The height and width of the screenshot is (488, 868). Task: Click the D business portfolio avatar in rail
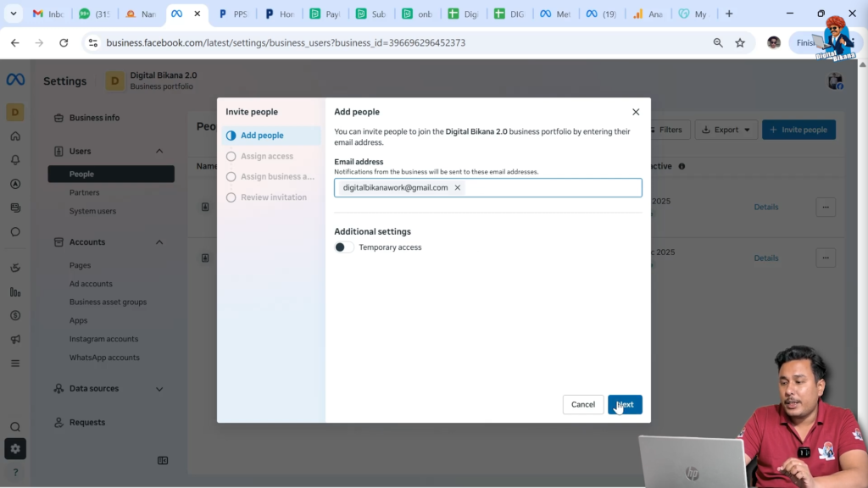tap(15, 113)
